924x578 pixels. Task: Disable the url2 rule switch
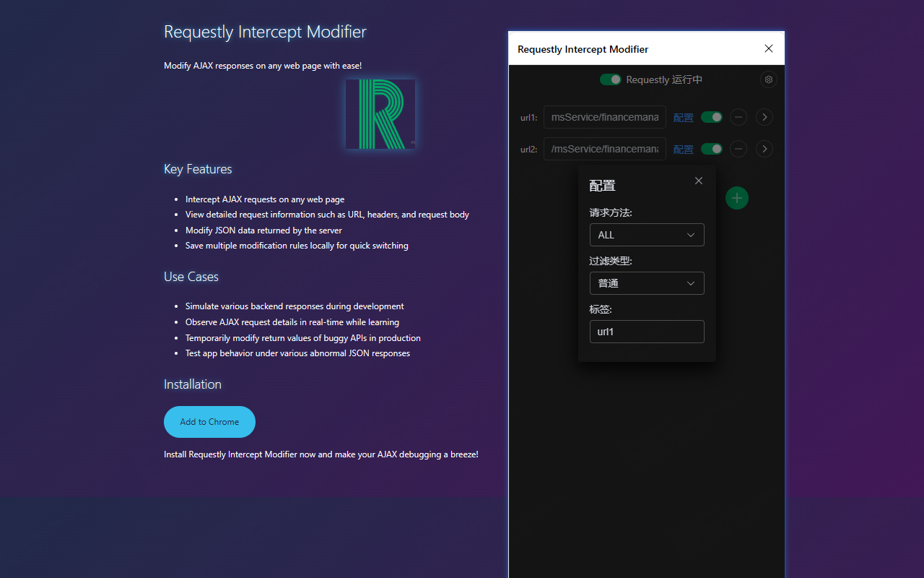click(712, 149)
